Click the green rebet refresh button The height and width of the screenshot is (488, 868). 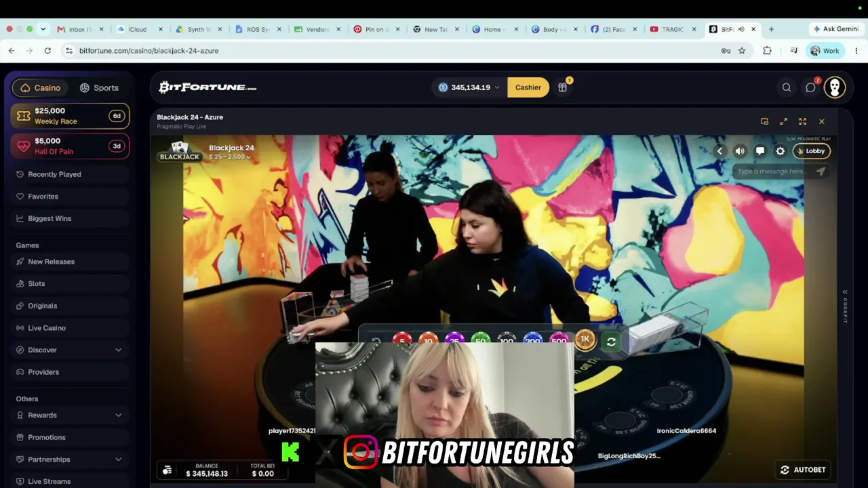tap(611, 342)
